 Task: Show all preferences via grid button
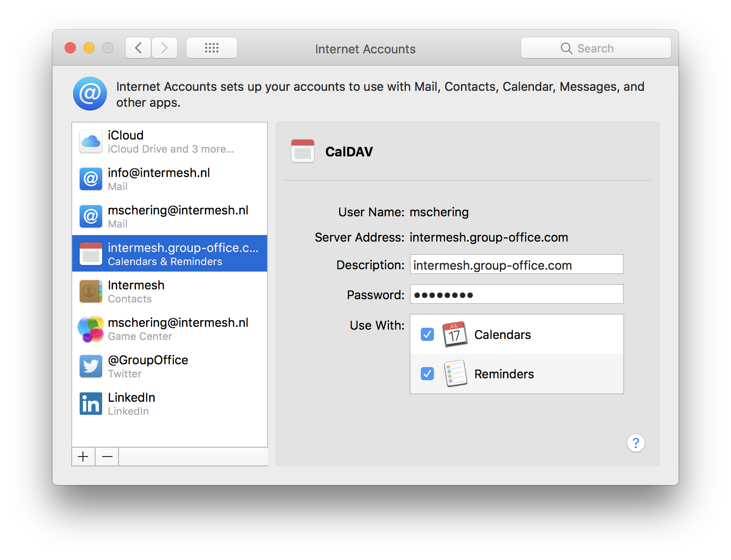click(x=212, y=48)
